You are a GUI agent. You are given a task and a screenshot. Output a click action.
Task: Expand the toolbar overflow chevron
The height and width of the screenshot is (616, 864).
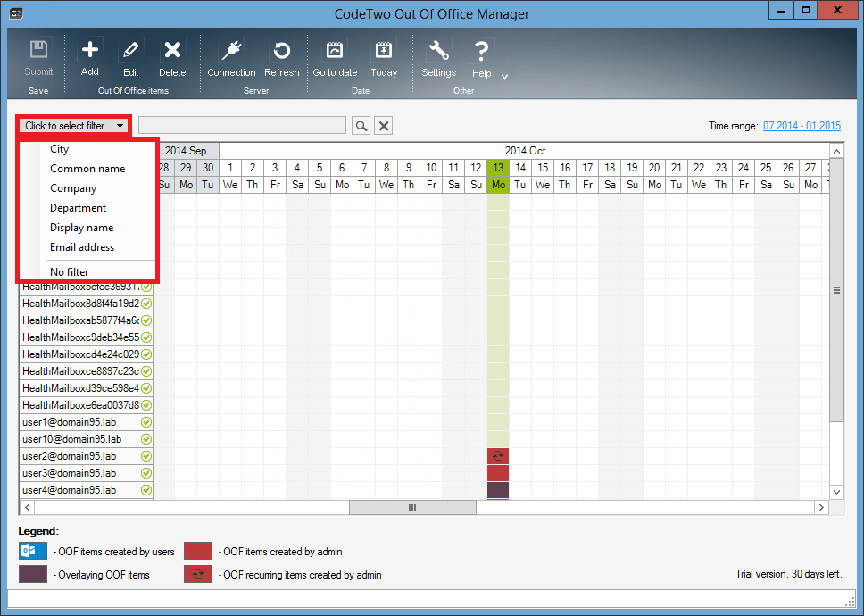(504, 77)
